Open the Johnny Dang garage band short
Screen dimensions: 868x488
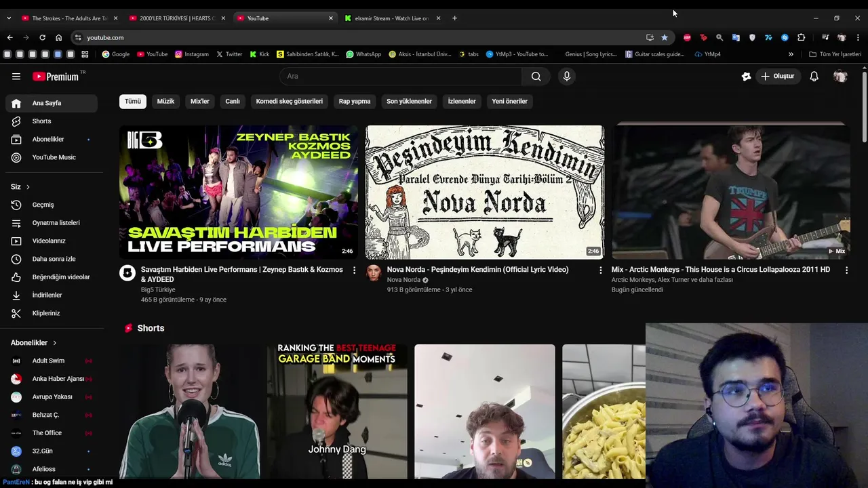[x=337, y=411]
